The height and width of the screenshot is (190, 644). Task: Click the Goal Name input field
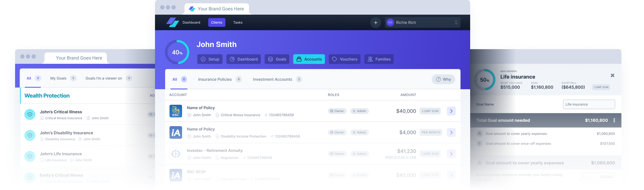[589, 104]
